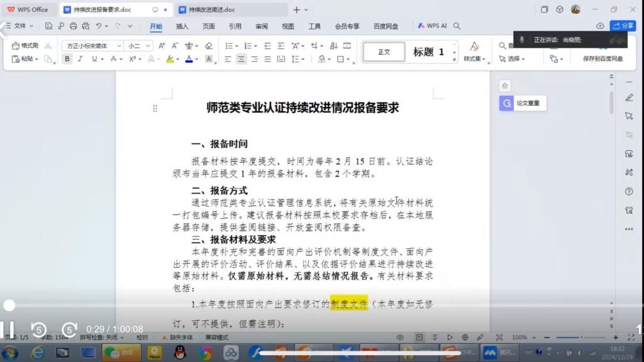Screen dimensions: 644x362
Task: Toggle center alignment button
Action: (x=241, y=59)
